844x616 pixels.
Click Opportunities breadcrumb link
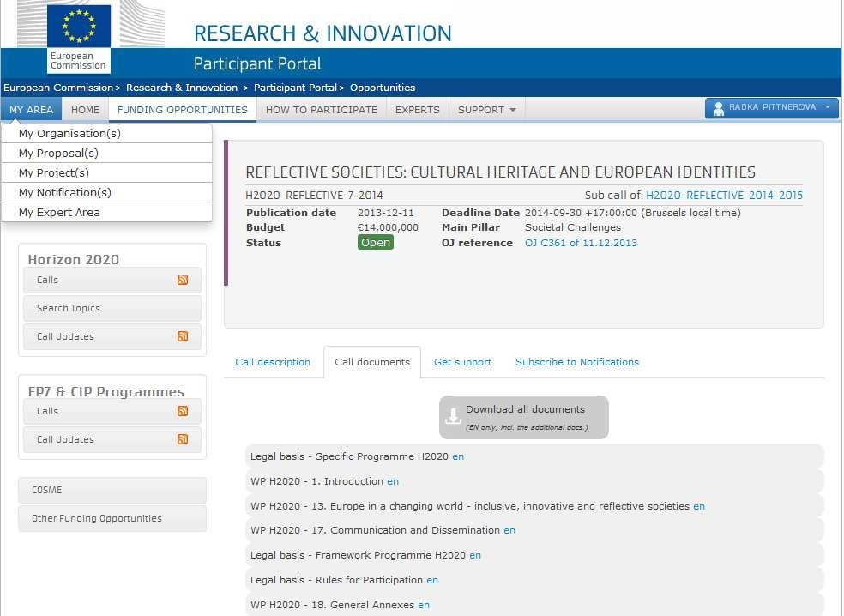pos(383,88)
